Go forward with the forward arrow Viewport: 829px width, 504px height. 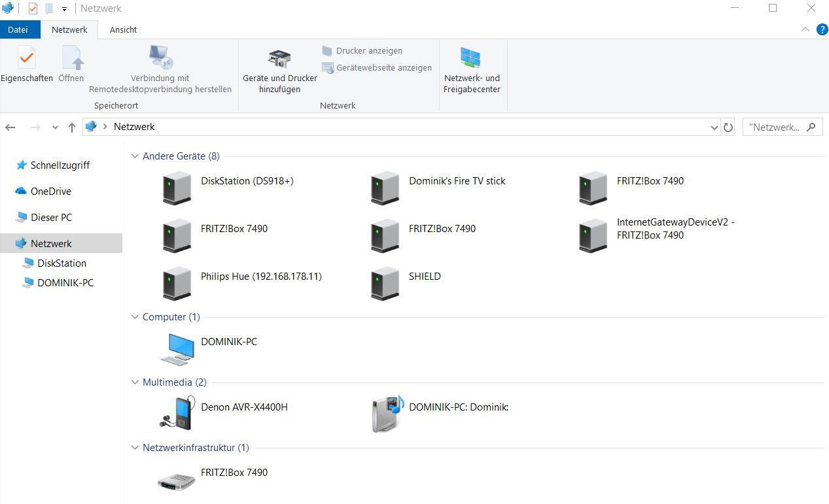(x=35, y=127)
